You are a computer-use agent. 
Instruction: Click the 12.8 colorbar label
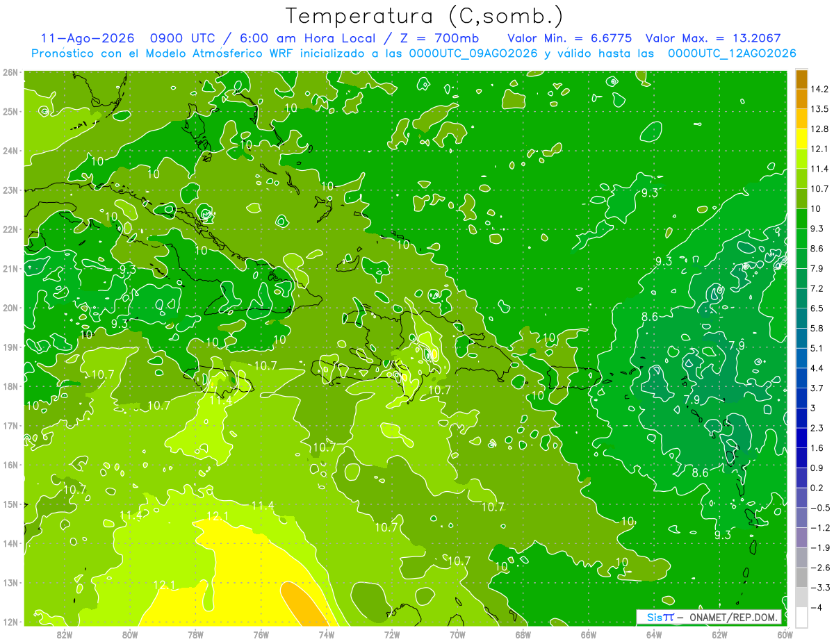click(820, 129)
